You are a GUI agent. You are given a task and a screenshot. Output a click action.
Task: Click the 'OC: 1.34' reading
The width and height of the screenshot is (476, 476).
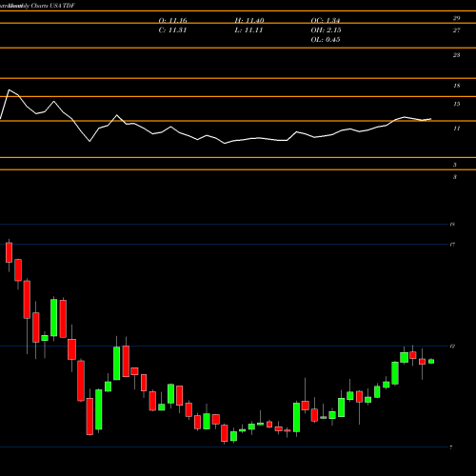pyautogui.click(x=326, y=20)
